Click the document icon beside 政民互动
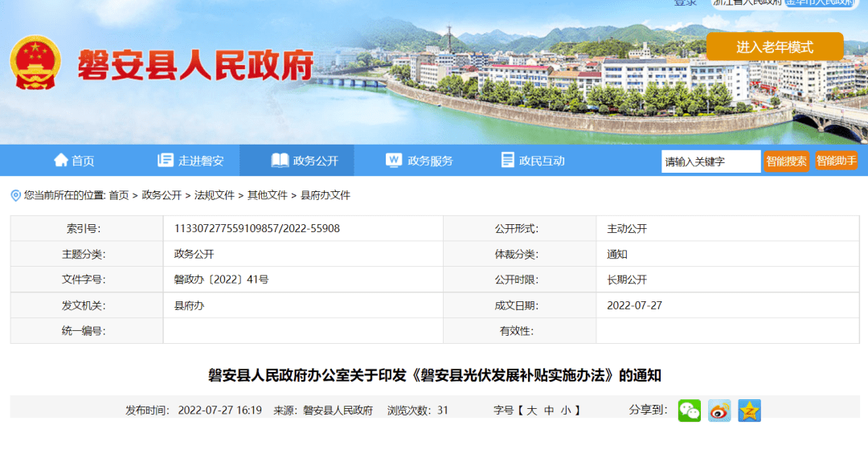 507,161
